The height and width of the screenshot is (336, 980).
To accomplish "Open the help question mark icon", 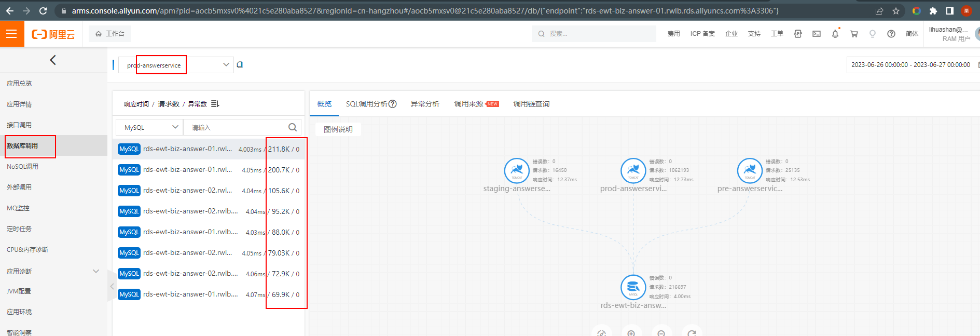I will pos(891,34).
